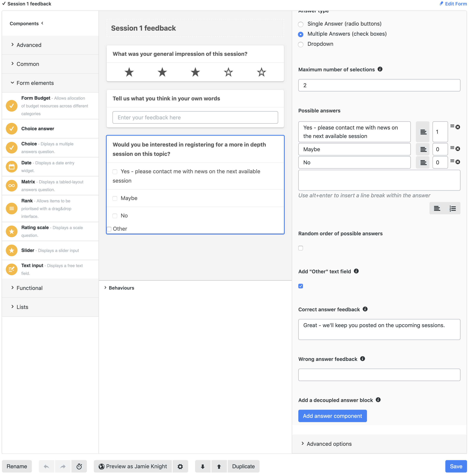Click the first star in rating preview
This screenshot has width=469, height=476.
129,72
